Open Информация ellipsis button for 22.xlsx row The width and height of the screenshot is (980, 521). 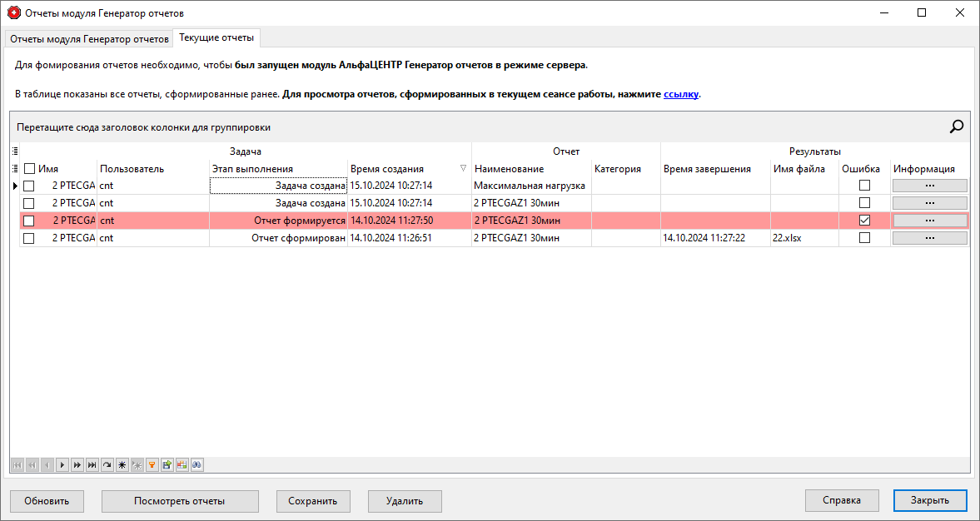929,238
